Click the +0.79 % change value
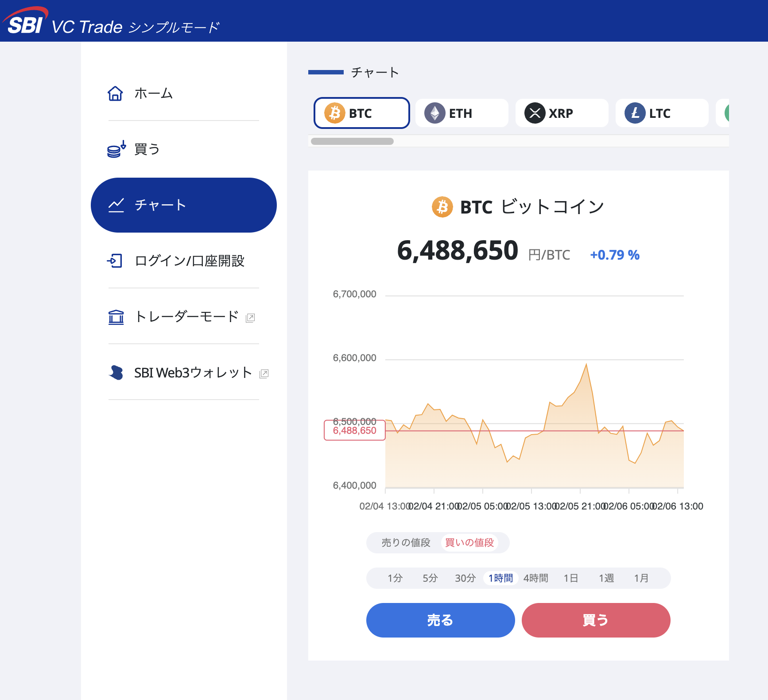 tap(615, 255)
